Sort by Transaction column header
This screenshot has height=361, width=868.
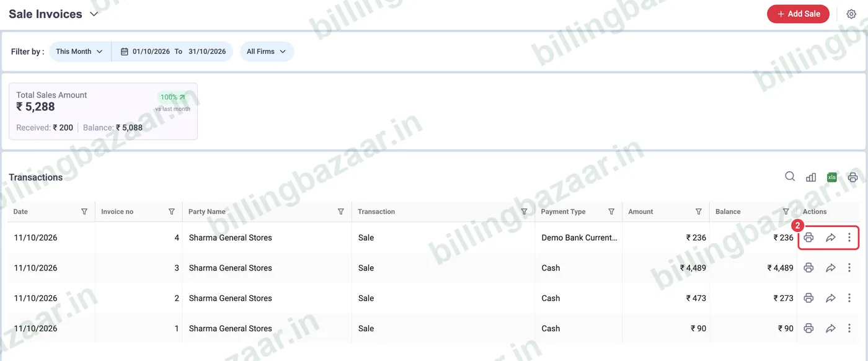(376, 212)
